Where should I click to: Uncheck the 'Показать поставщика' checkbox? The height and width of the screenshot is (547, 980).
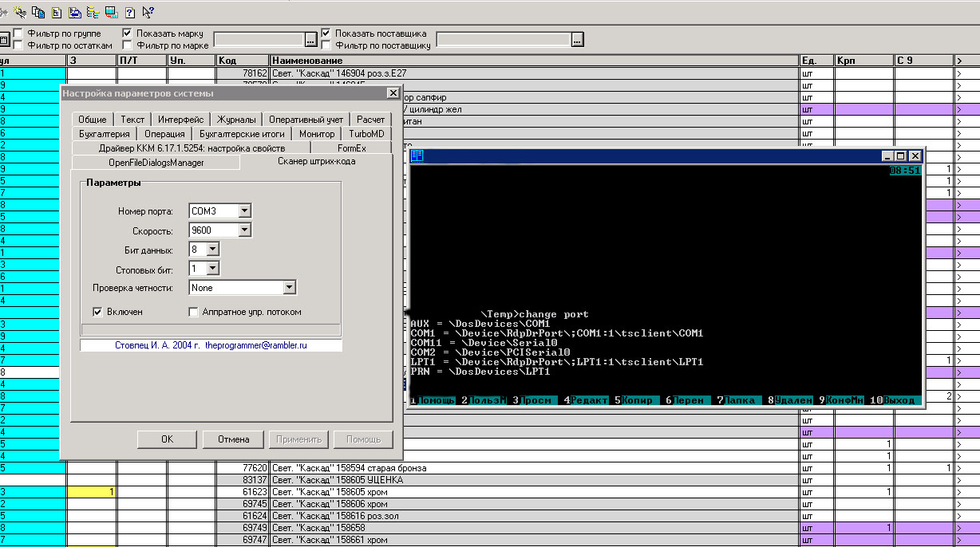(x=326, y=33)
